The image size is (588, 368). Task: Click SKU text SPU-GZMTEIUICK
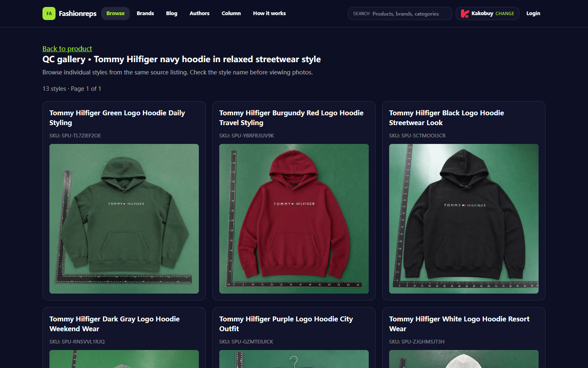tap(246, 342)
